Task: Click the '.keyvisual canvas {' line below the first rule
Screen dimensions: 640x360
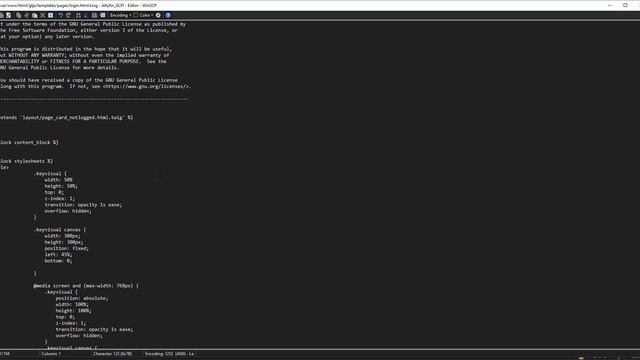Action: click(x=60, y=230)
